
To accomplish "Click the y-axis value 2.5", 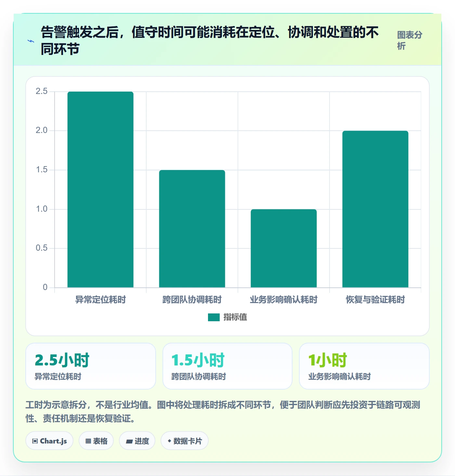I will (x=42, y=91).
